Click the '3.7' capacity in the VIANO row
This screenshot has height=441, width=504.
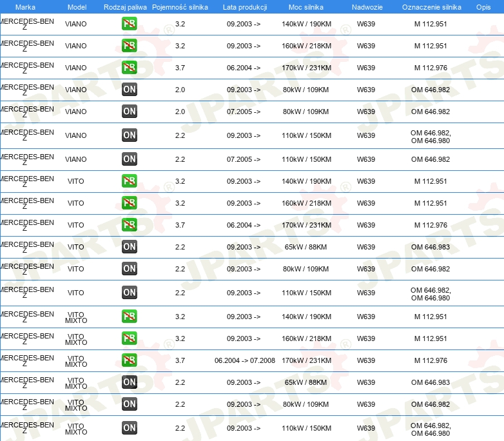(180, 68)
